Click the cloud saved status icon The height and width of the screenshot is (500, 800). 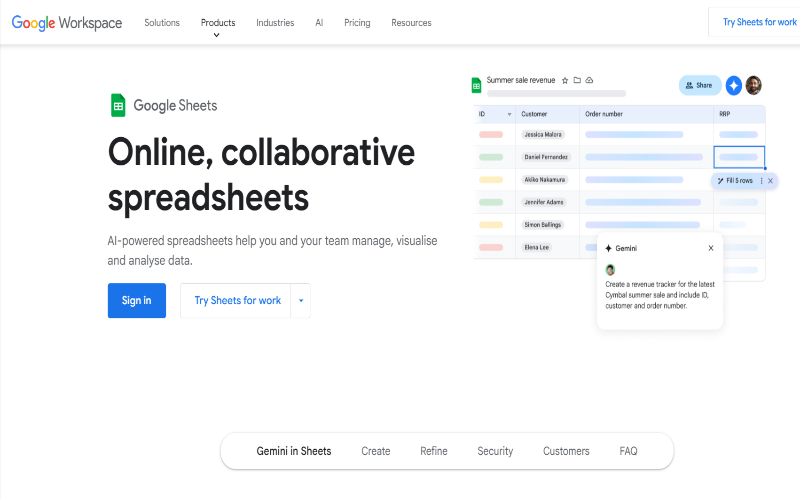[x=589, y=80]
